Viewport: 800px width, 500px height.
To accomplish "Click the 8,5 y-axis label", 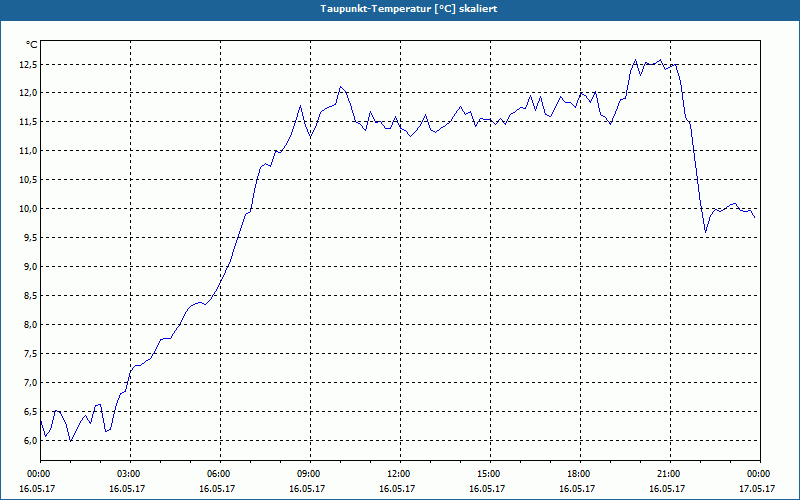I will (x=30, y=296).
